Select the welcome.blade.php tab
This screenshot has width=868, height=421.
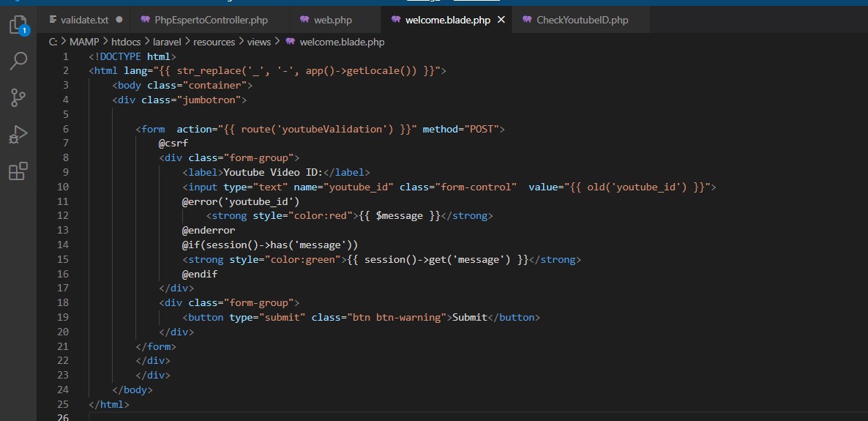[x=447, y=20]
